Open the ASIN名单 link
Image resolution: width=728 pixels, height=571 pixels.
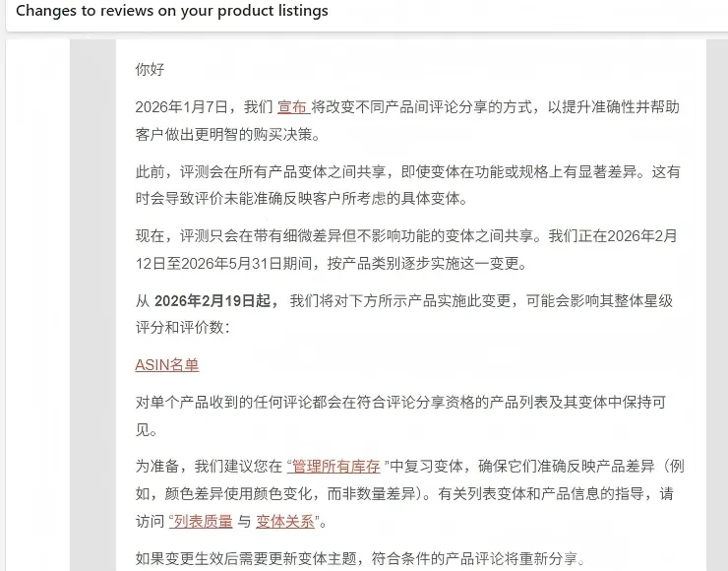coord(167,365)
